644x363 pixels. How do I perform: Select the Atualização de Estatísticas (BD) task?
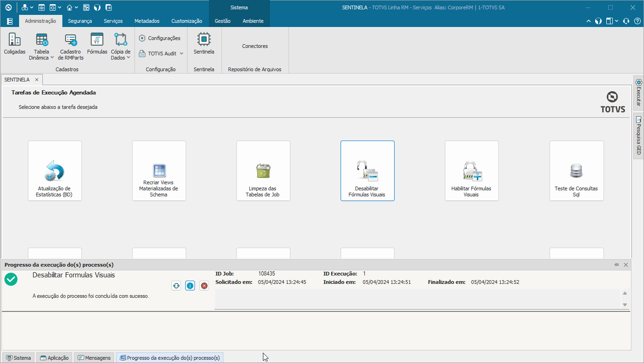click(x=55, y=171)
